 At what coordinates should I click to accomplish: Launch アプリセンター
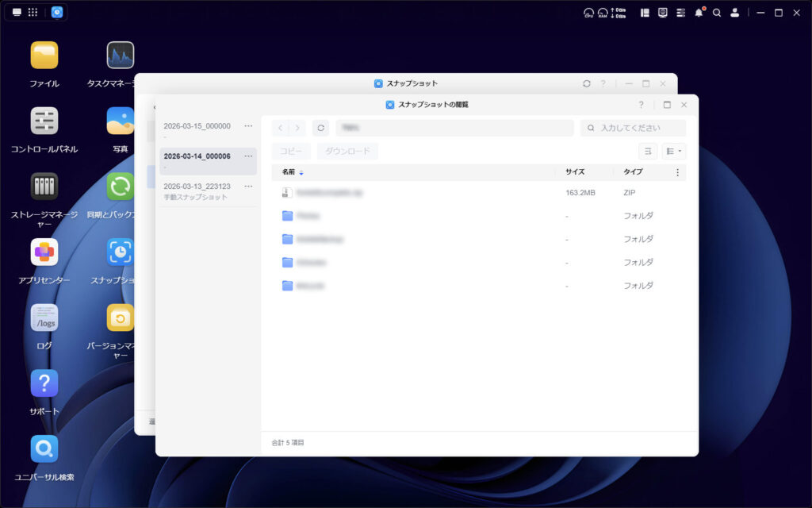[x=45, y=250]
